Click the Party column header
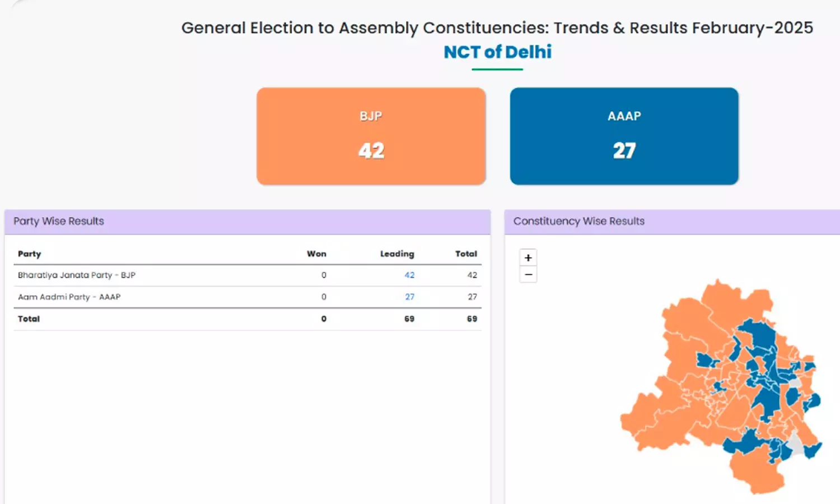Image resolution: width=840 pixels, height=504 pixels. pos(30,254)
